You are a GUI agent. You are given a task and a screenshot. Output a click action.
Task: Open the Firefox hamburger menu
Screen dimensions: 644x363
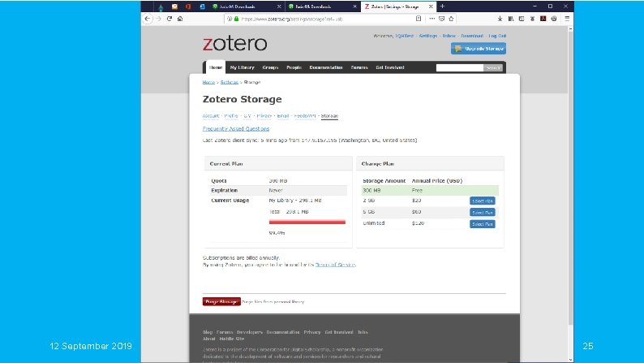pos(567,19)
